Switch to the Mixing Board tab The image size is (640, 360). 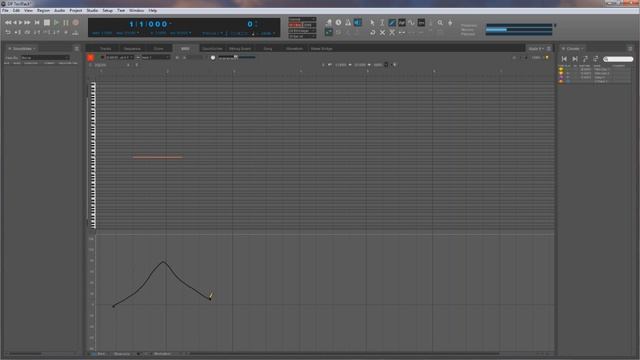[x=240, y=49]
